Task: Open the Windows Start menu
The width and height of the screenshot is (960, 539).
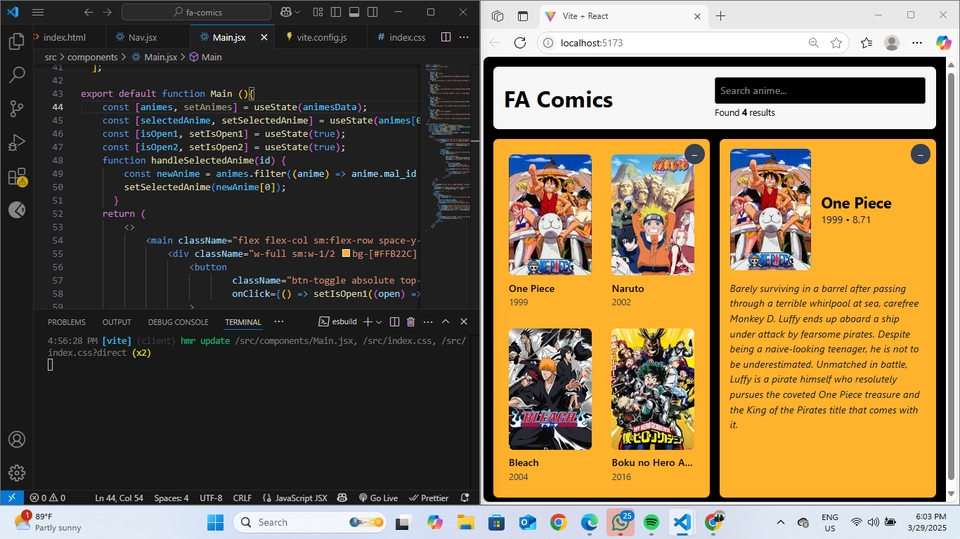Action: [216, 522]
